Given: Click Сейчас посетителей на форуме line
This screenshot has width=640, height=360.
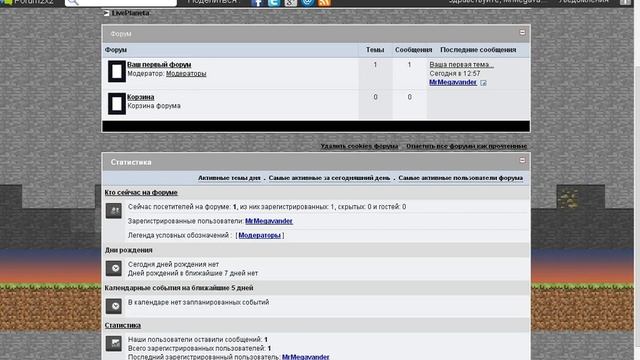Looking at the screenshot, I should (267, 207).
